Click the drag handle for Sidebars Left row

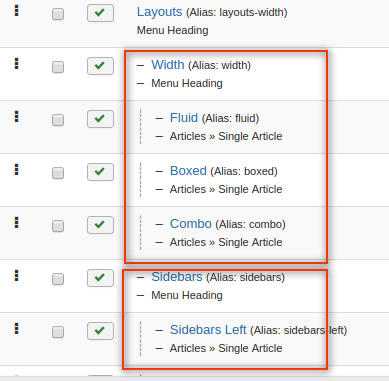pos(16,329)
